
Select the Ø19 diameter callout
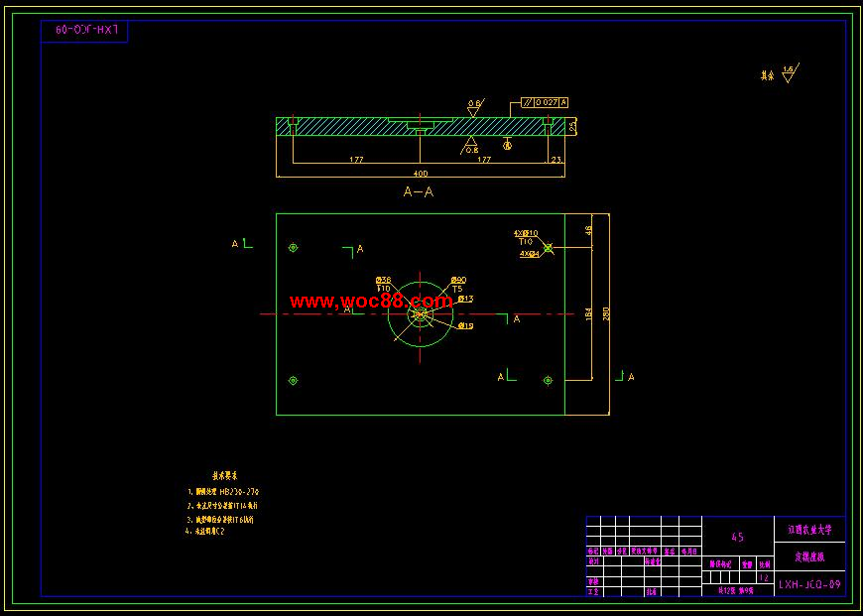465,326
